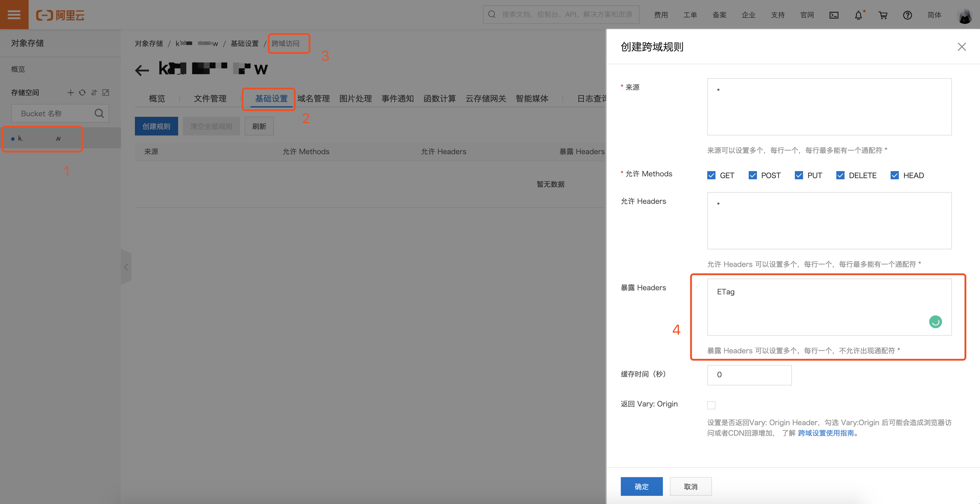The width and height of the screenshot is (980, 504).
Task: Open the hamburger navigation menu
Action: point(14,15)
